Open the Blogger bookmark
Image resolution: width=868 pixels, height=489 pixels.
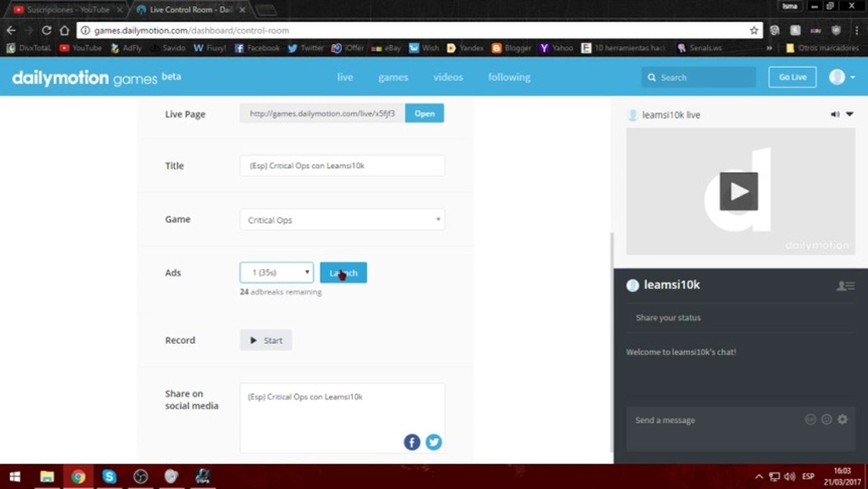pyautogui.click(x=512, y=48)
